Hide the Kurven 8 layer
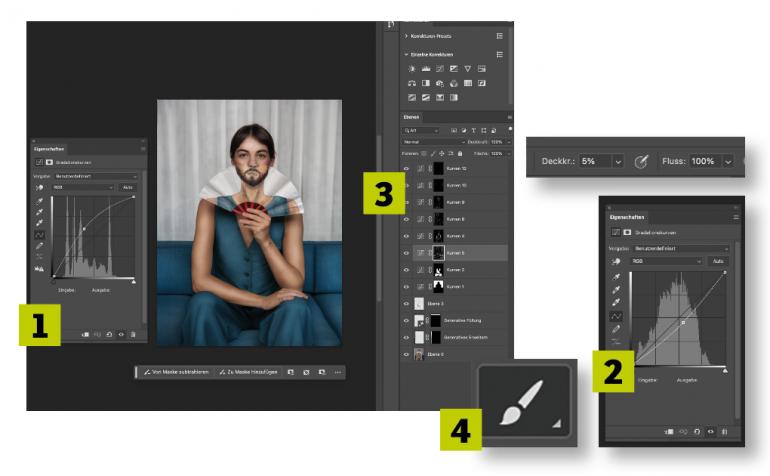Image resolution: width=770 pixels, height=476 pixels. pos(406,219)
